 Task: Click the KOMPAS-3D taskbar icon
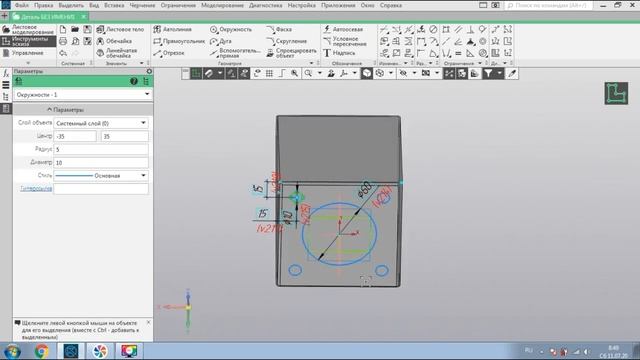[x=71, y=351]
